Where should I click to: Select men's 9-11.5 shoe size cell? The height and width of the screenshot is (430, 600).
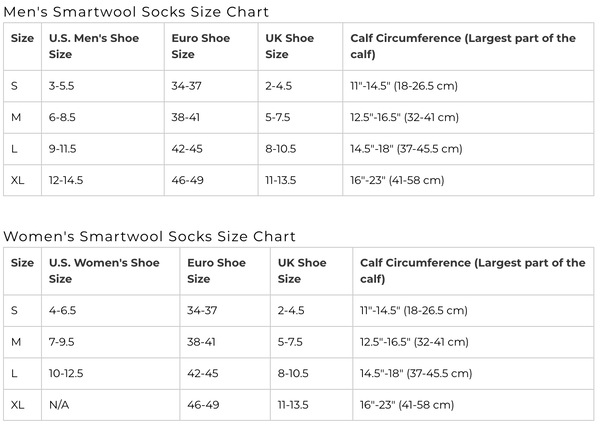[x=62, y=149]
